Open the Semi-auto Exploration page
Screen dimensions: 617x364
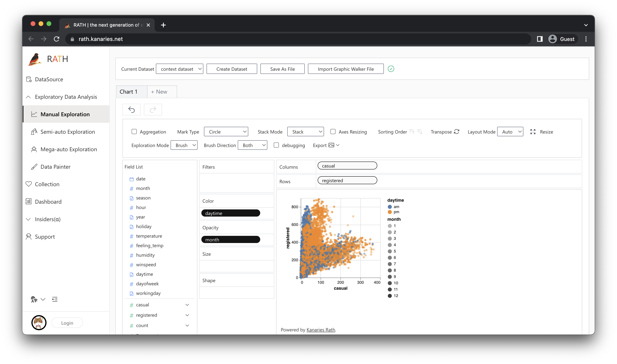(x=67, y=132)
